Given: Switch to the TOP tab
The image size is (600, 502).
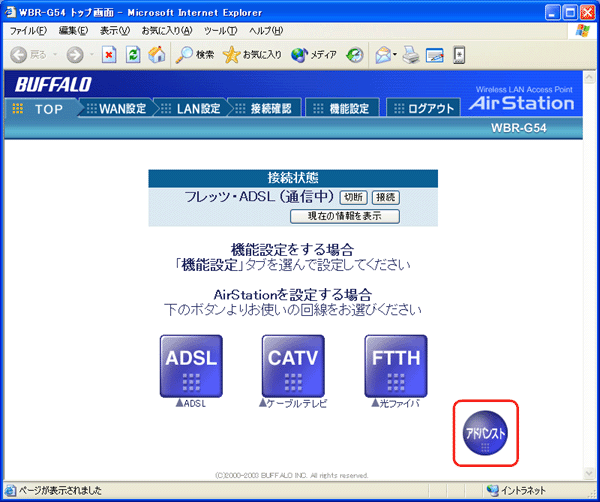Looking at the screenshot, I should (x=42, y=109).
